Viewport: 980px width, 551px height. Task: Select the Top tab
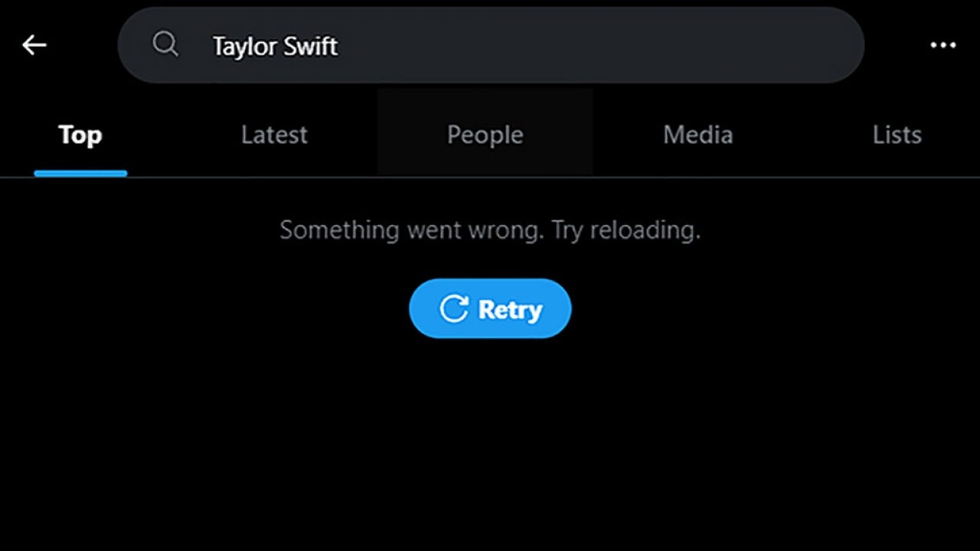point(80,135)
